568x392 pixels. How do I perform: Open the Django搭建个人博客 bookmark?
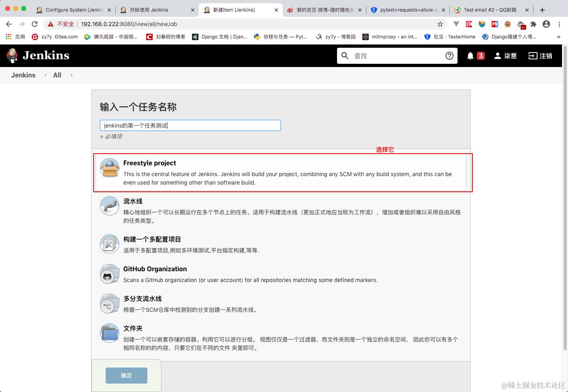coord(509,37)
